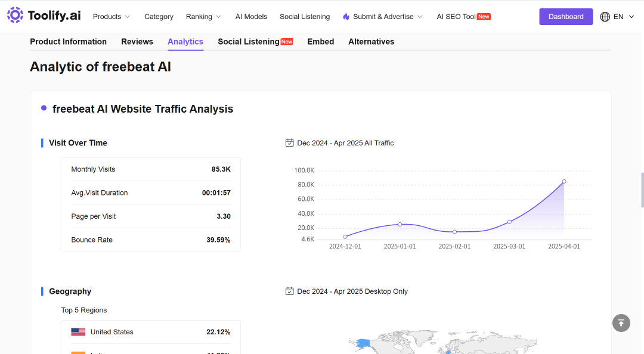Image resolution: width=644 pixels, height=354 pixels.
Task: Click the Geography section heading
Action: [70, 291]
